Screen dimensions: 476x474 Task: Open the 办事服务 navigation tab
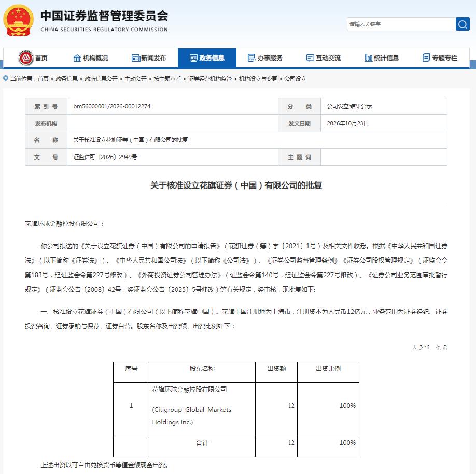click(x=265, y=58)
